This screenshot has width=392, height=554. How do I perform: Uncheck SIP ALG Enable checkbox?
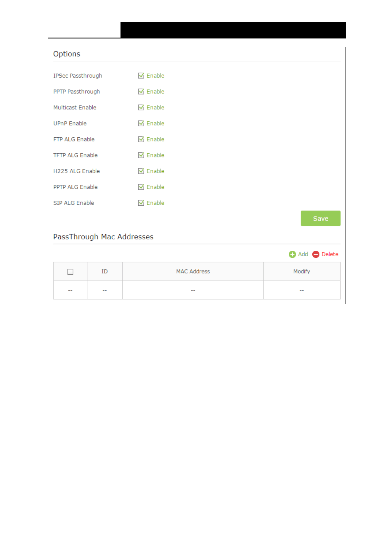(x=141, y=203)
